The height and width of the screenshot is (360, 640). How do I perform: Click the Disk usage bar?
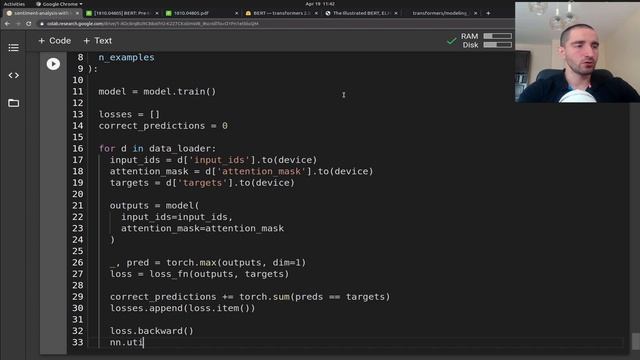[497, 44]
